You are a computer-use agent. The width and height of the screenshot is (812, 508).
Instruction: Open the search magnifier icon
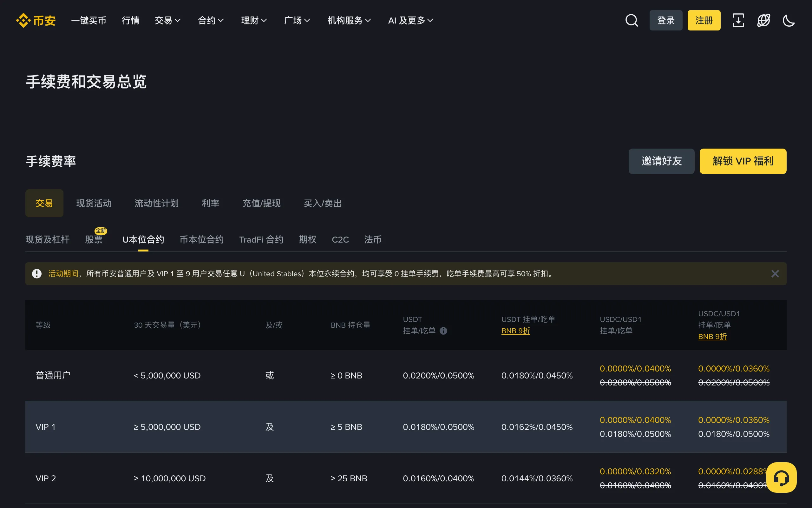pyautogui.click(x=632, y=21)
